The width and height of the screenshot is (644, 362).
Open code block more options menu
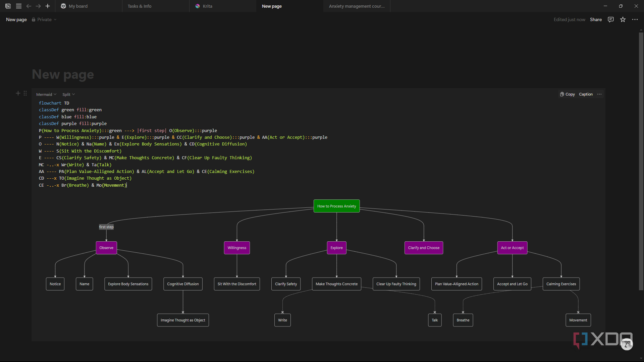599,94
